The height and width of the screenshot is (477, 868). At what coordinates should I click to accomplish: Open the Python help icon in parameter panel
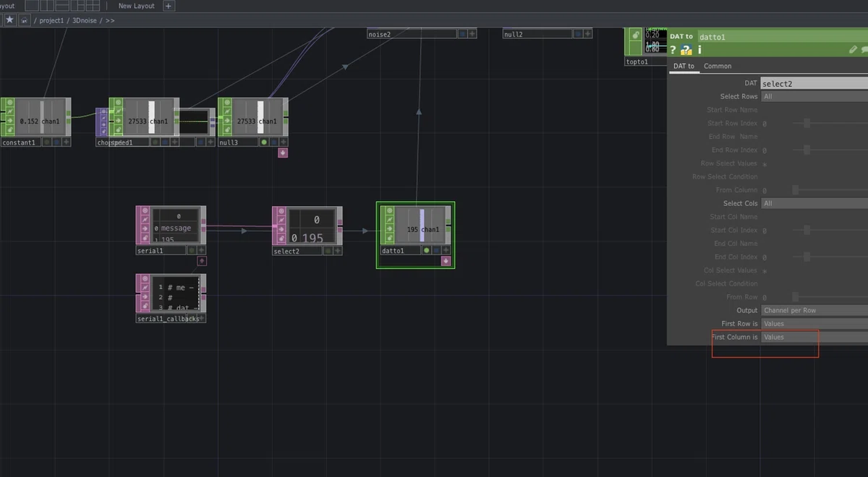tap(686, 50)
